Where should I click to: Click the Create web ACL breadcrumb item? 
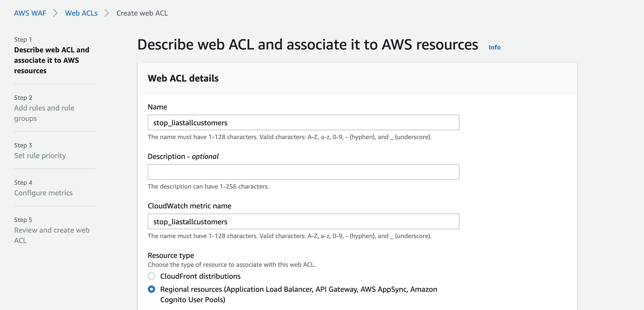142,13
